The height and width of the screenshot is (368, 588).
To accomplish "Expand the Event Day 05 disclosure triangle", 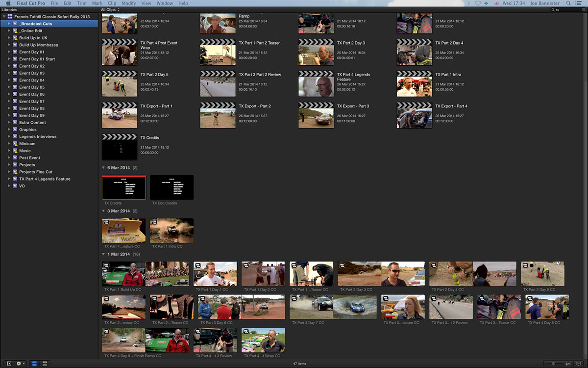I will [x=9, y=87].
